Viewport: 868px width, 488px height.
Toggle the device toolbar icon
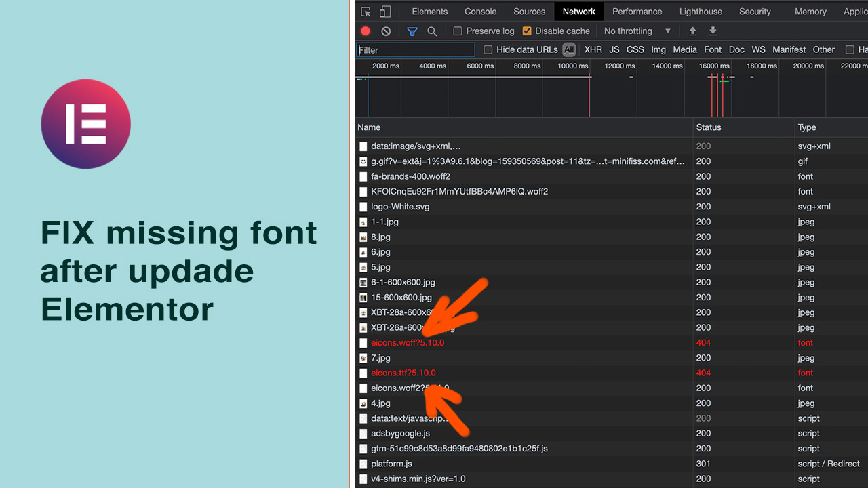[x=385, y=12]
